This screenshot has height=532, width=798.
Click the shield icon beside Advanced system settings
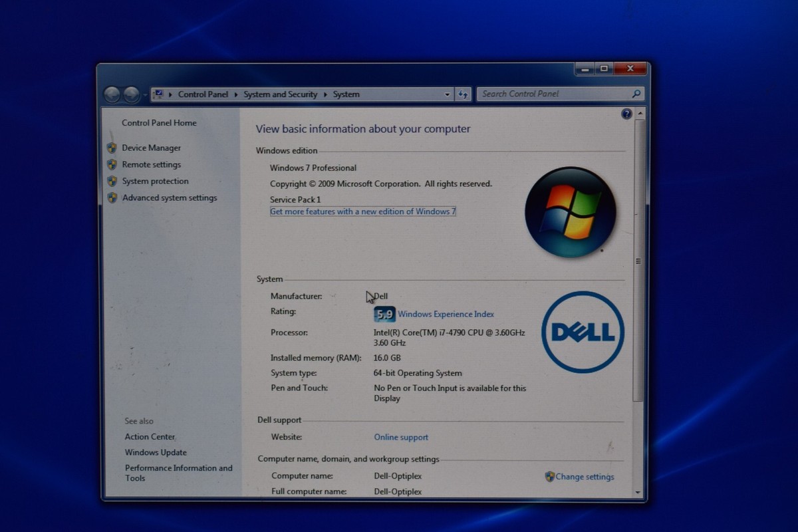click(112, 198)
